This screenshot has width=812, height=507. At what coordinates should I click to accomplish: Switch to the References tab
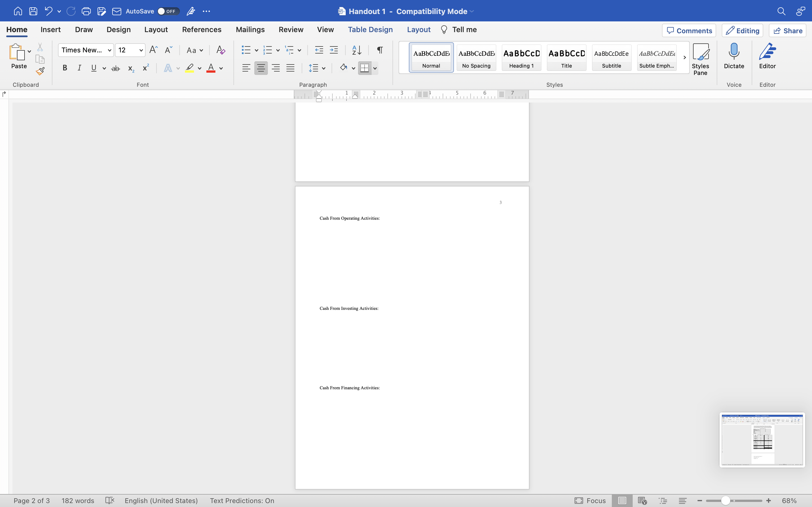point(201,30)
